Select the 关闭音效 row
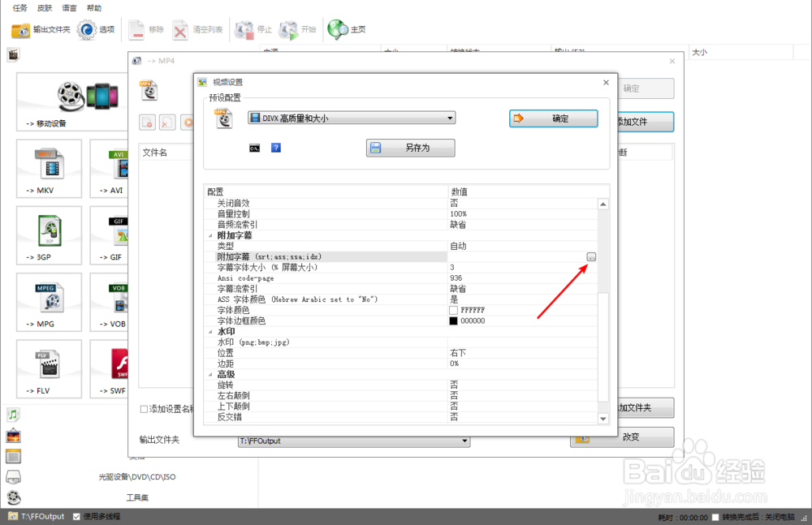This screenshot has width=812, height=525. coord(401,204)
